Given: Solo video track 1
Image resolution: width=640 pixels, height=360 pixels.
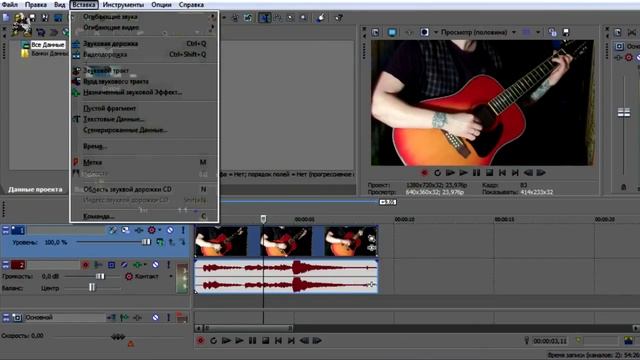Looking at the screenshot, I should [x=183, y=231].
